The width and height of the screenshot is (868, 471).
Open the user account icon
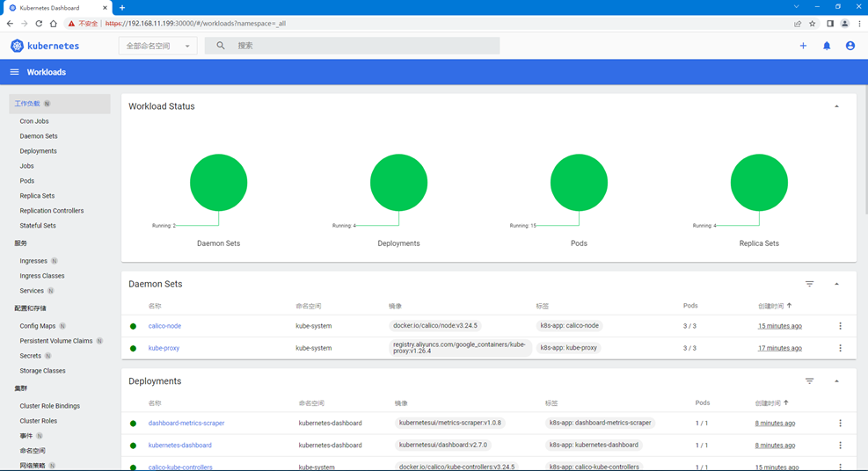tap(850, 46)
